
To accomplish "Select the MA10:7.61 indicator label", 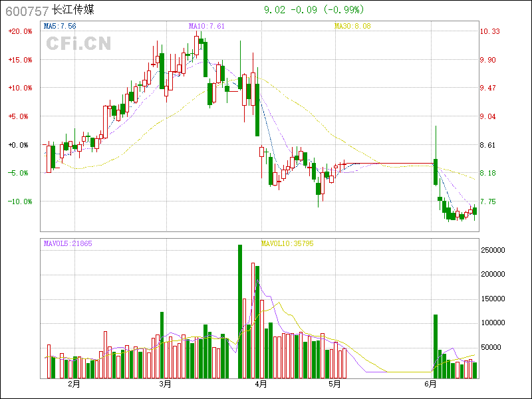I will [207, 26].
